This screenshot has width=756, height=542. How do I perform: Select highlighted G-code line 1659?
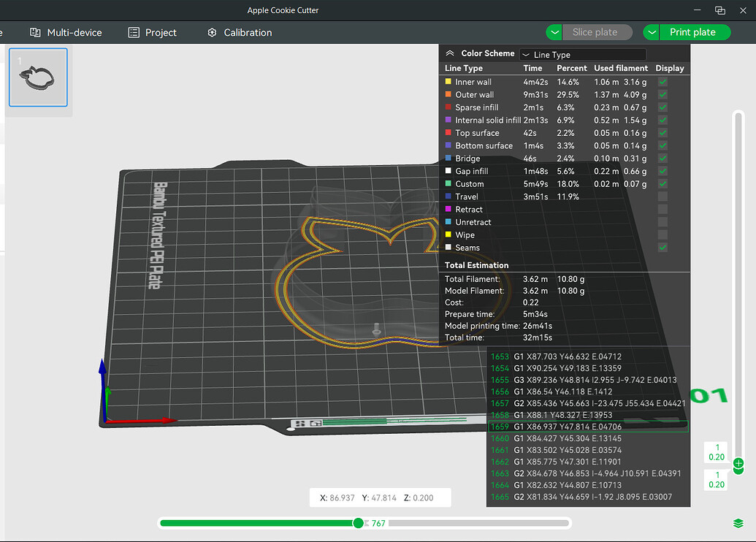(x=588, y=427)
